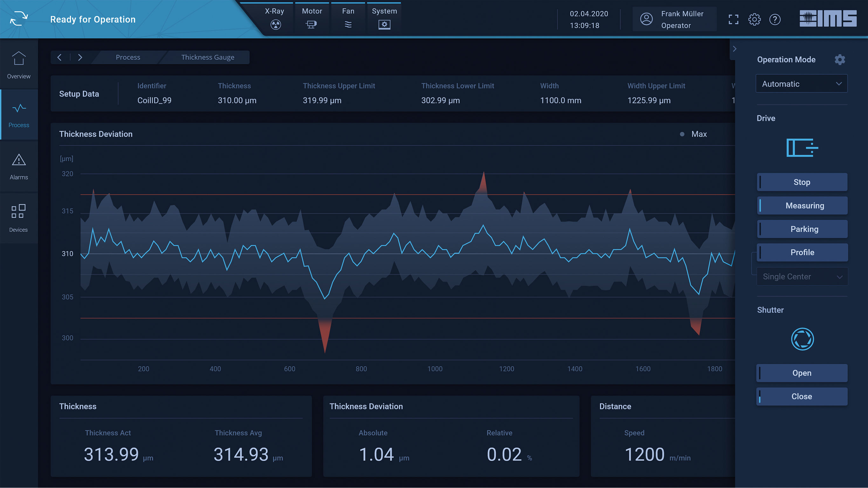
Task: Click the Shutter aperture icon
Action: [x=802, y=339]
